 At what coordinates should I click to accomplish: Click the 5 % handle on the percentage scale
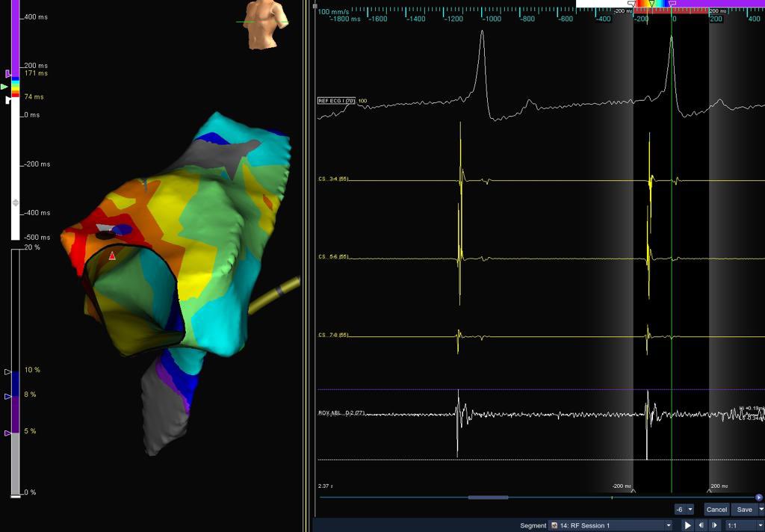[7, 433]
